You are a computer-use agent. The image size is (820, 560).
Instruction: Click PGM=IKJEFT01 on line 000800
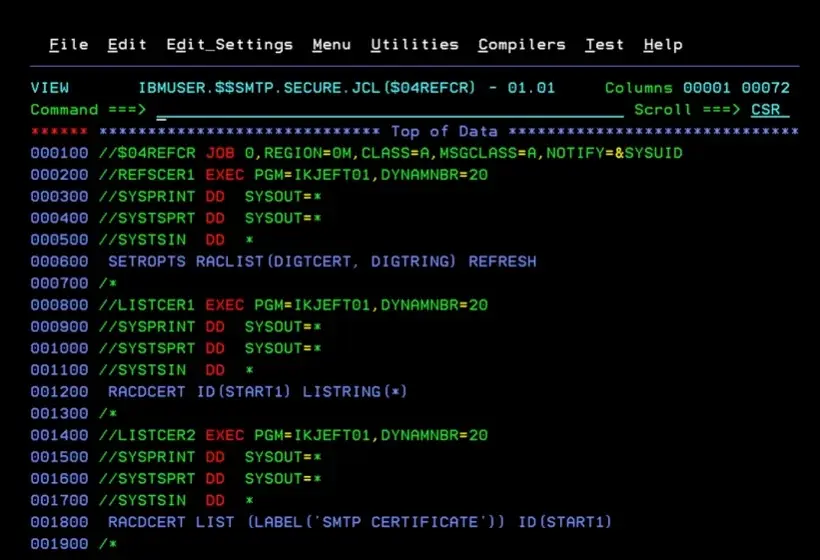pos(312,305)
